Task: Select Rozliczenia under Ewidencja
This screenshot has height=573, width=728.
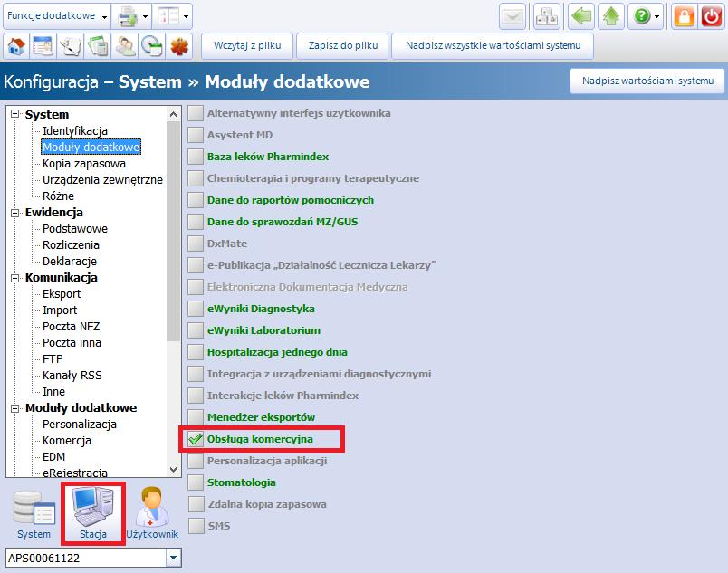Action: (71, 244)
